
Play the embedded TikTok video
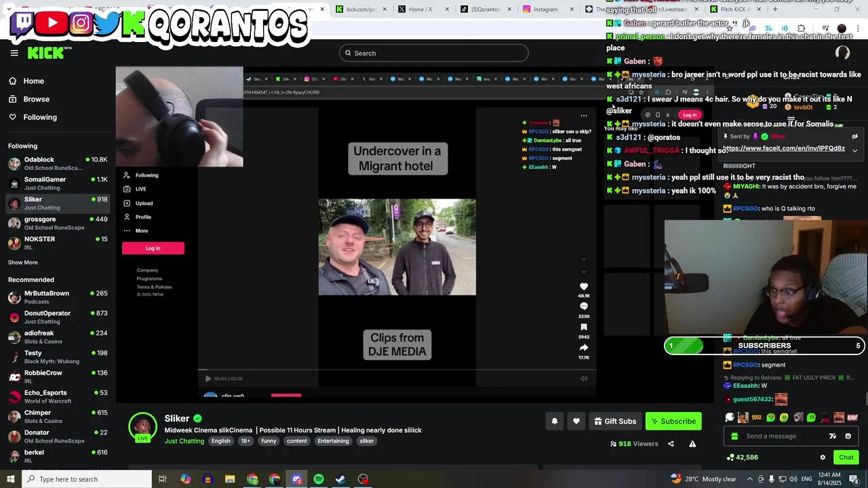(x=208, y=379)
